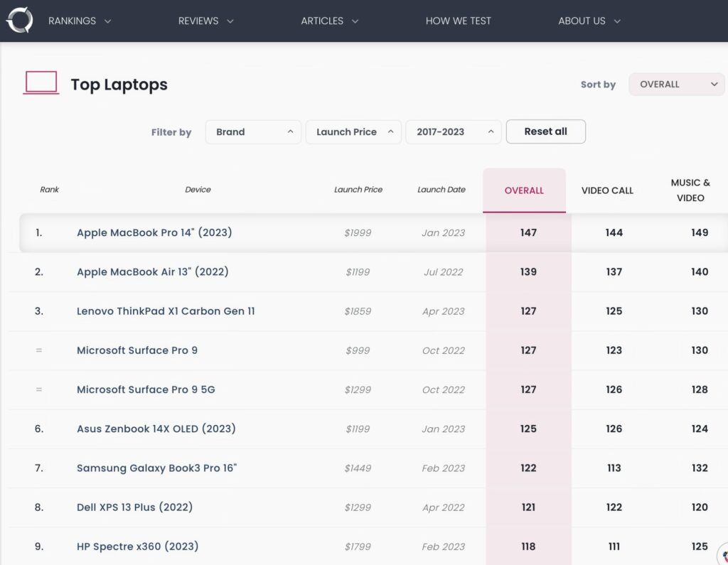Open Lenovo ThinkPad X1 Carbon Gen 11
This screenshot has height=565, width=728.
[x=166, y=311]
